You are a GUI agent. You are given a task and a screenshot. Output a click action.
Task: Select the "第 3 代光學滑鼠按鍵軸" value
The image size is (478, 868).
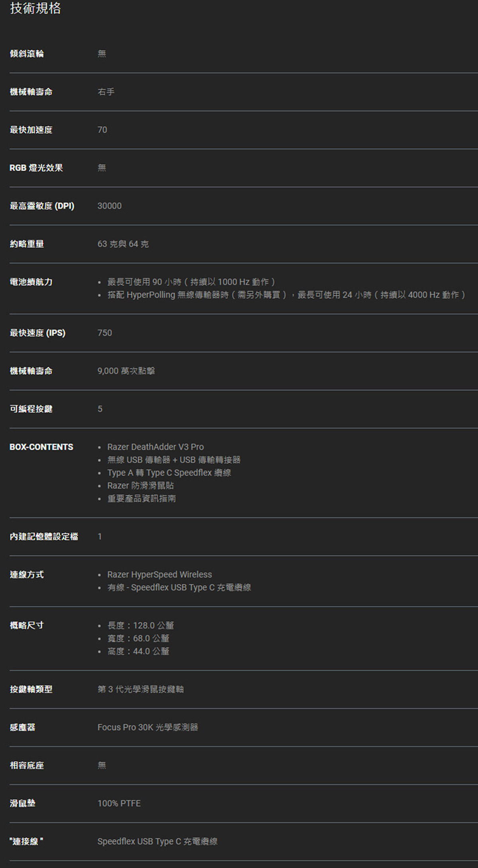141,689
